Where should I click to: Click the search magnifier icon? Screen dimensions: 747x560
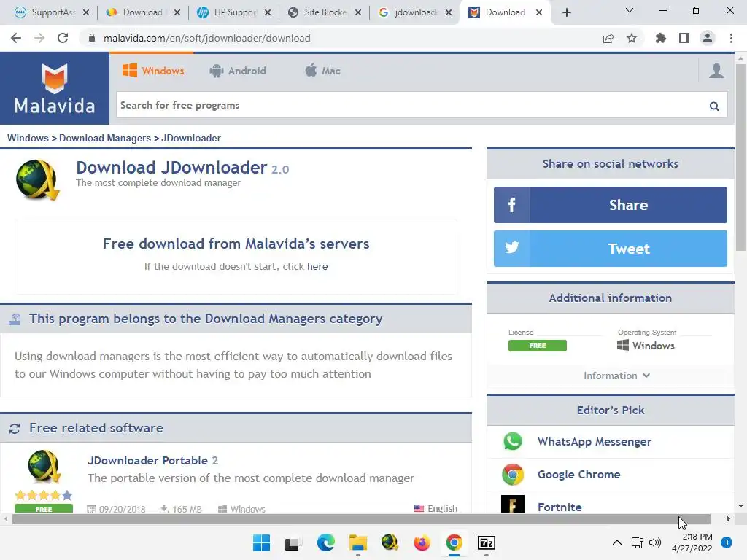[713, 106]
